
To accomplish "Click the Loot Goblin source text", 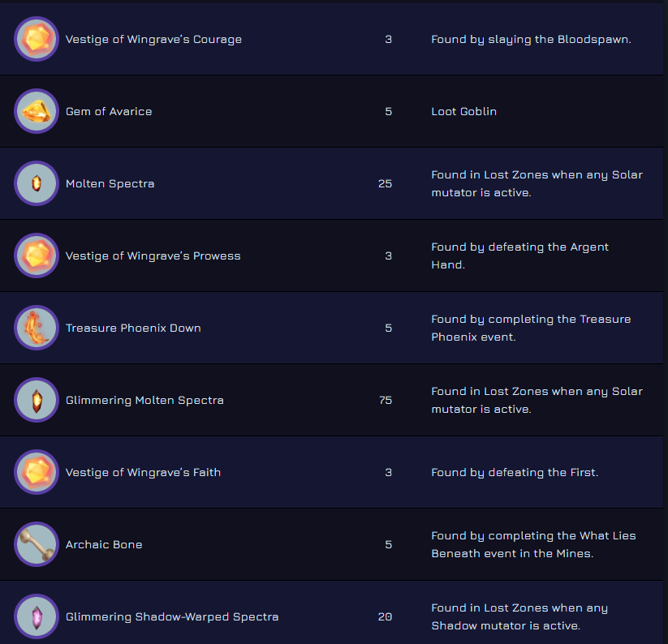I will 463,111.
